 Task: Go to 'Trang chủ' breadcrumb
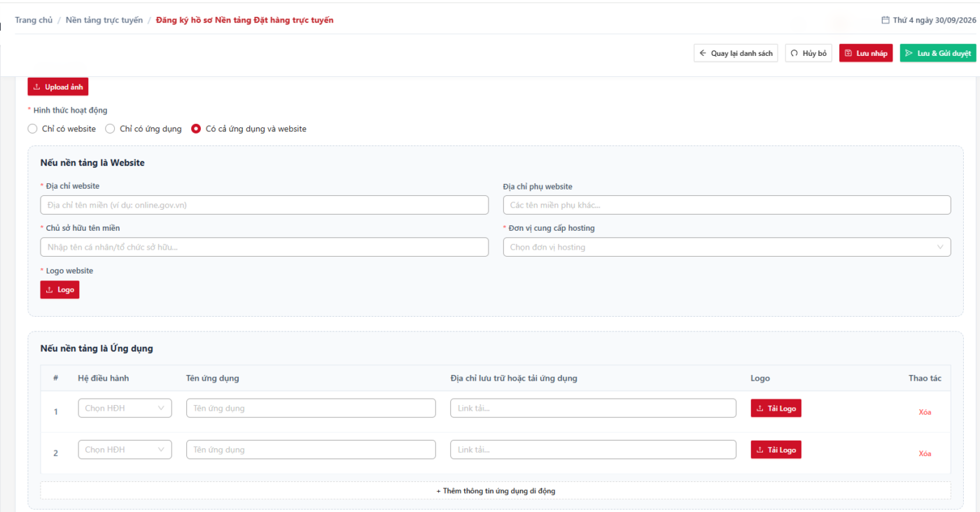click(34, 20)
